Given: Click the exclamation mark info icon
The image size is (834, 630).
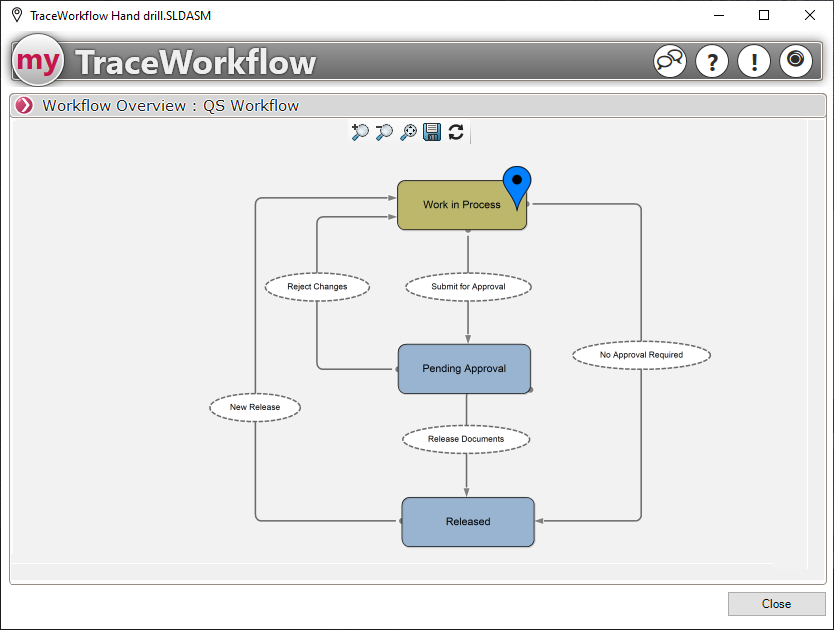Looking at the screenshot, I should 754,61.
